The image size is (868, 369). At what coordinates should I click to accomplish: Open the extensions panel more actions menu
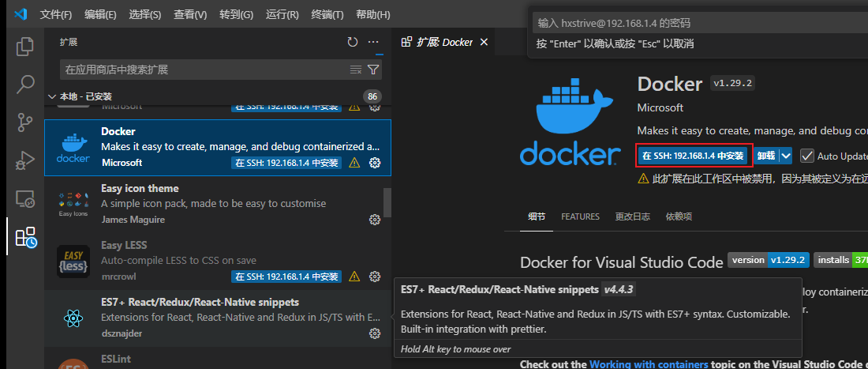tap(374, 42)
